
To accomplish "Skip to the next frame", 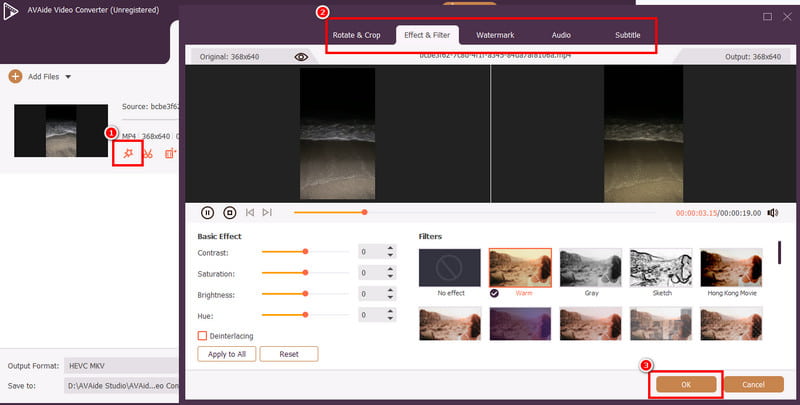I will pyautogui.click(x=267, y=212).
